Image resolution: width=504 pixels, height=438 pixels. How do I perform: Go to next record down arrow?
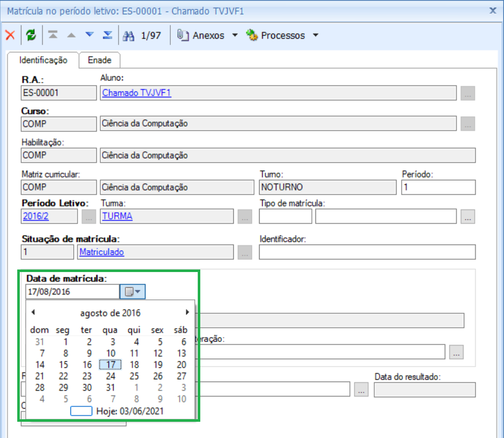click(x=89, y=35)
